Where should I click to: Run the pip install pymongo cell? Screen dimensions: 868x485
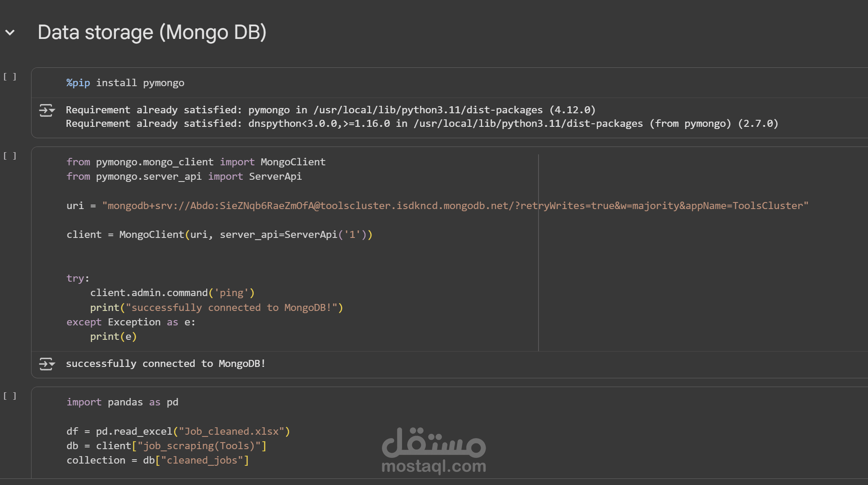10,77
